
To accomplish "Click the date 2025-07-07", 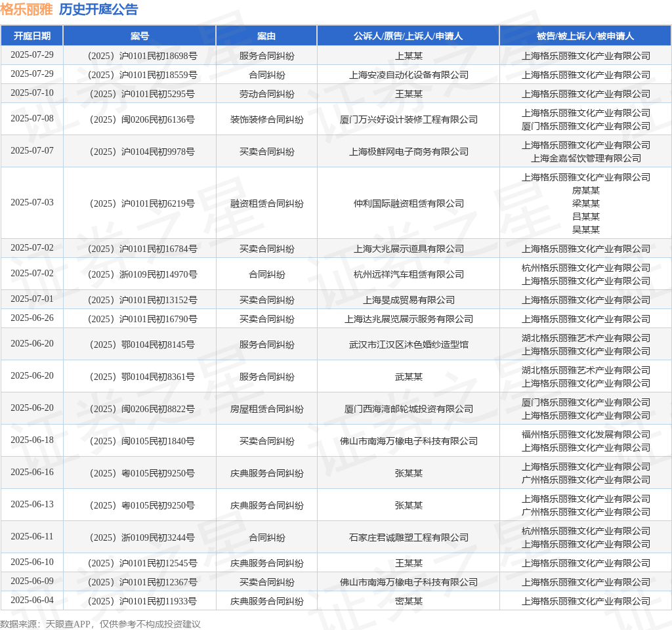I will point(32,150).
